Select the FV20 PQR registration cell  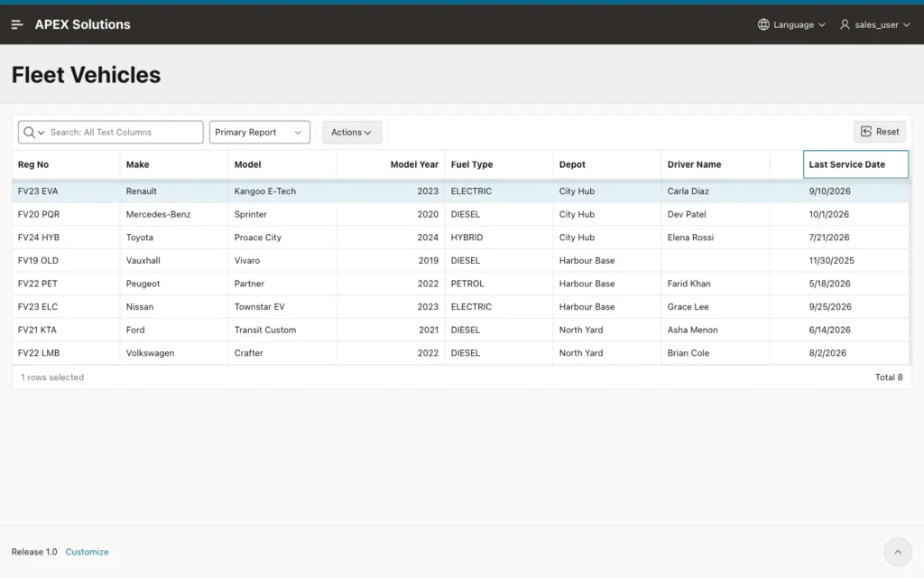click(x=66, y=214)
